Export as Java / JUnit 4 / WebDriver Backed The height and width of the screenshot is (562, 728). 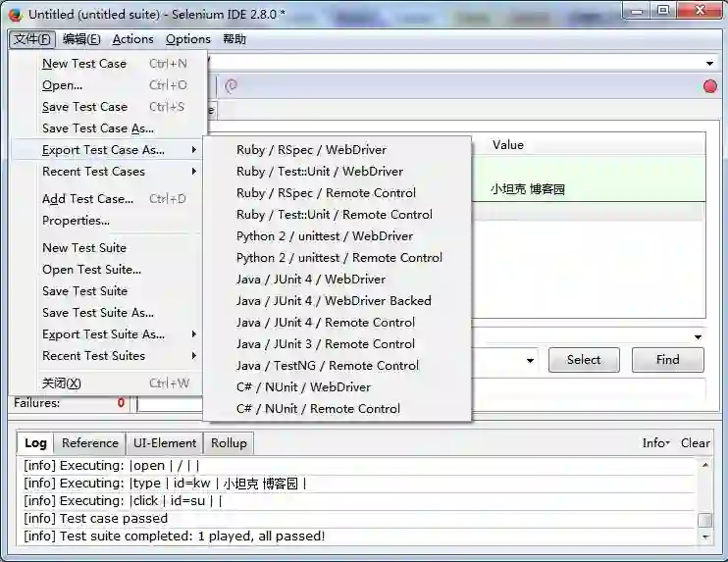(338, 301)
